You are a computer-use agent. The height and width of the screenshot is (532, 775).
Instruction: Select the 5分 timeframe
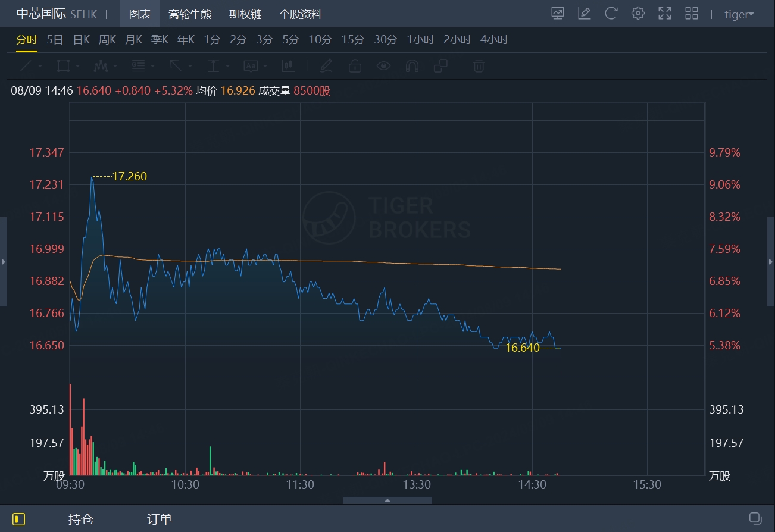point(290,40)
